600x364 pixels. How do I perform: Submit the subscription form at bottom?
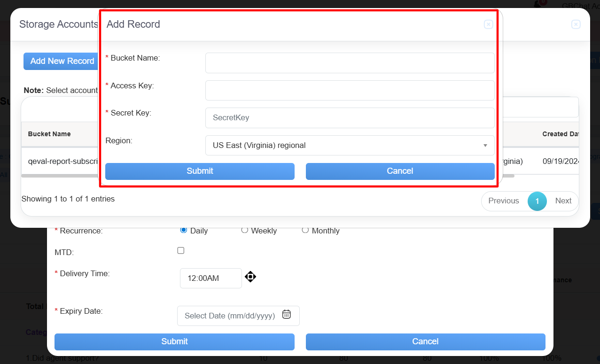[174, 341]
